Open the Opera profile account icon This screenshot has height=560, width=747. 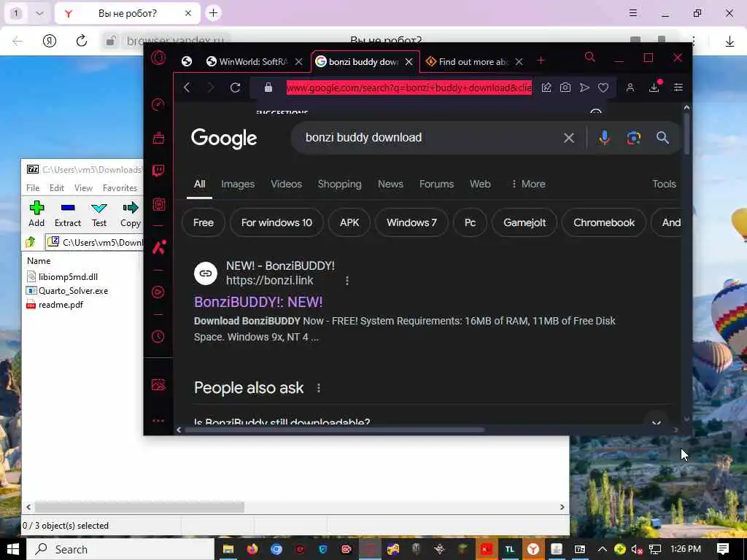630,87
